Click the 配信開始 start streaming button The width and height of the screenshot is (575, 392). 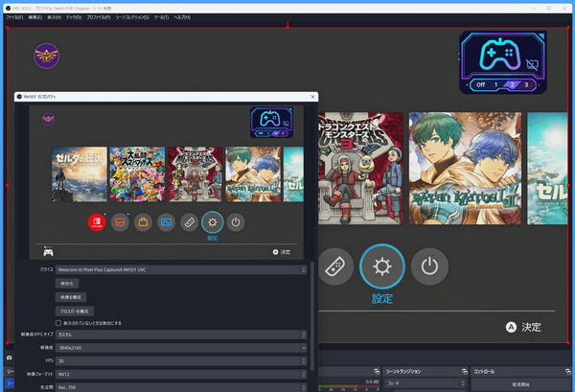520,384
